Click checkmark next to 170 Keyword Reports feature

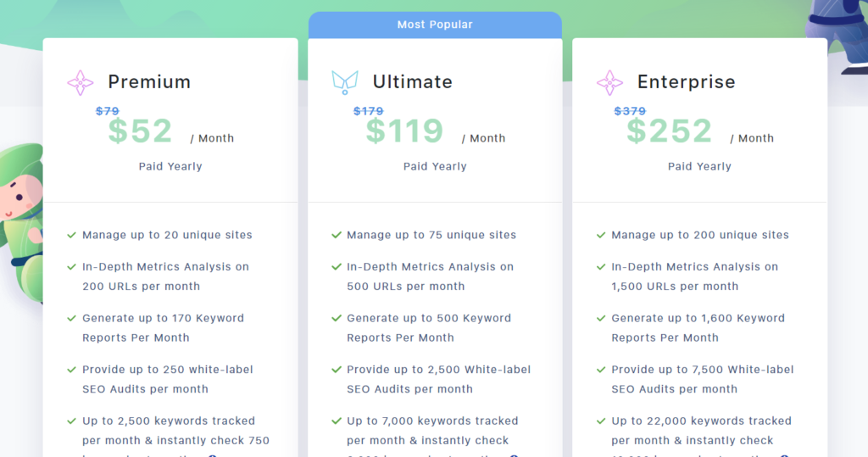(x=71, y=318)
